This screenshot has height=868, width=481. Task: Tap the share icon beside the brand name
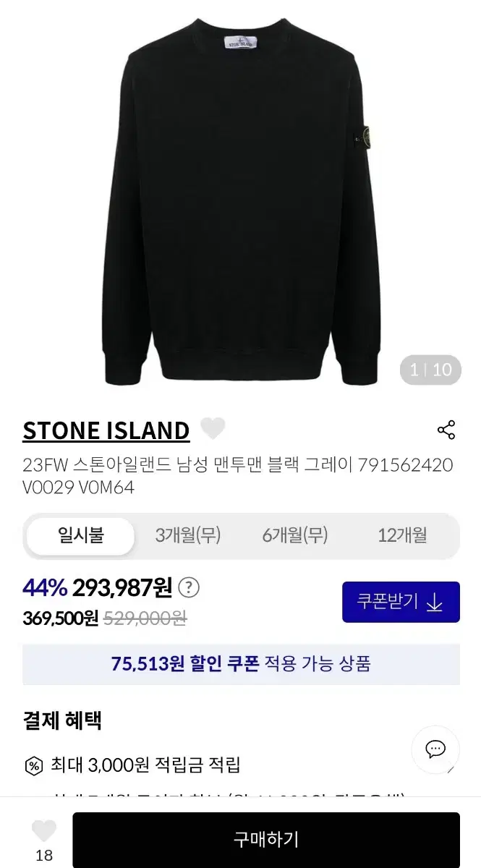446,430
